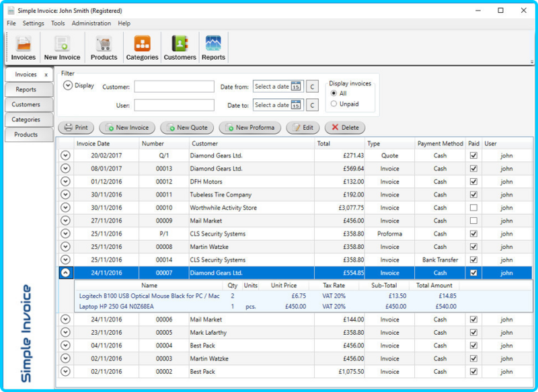Screen dimensions: 538x392
Task: Open calendar picker for Date to
Action: [x=296, y=105]
